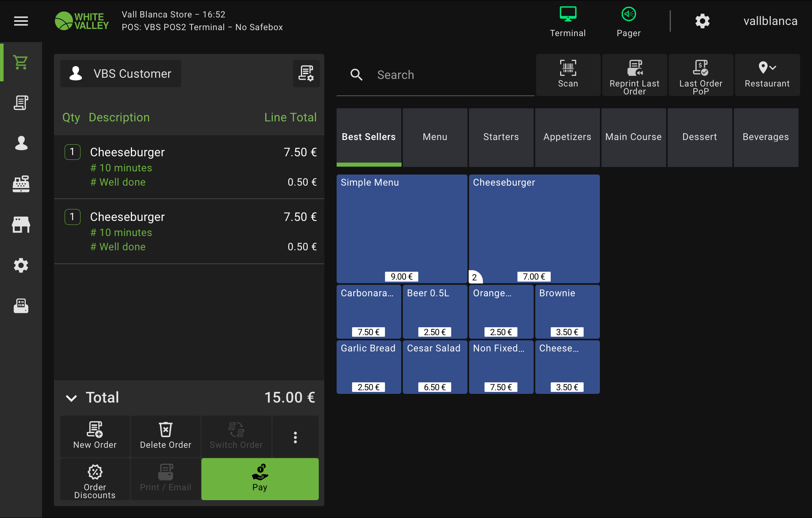This screenshot has height=518, width=812.
Task: Click the product Search field
Action: [x=436, y=75]
